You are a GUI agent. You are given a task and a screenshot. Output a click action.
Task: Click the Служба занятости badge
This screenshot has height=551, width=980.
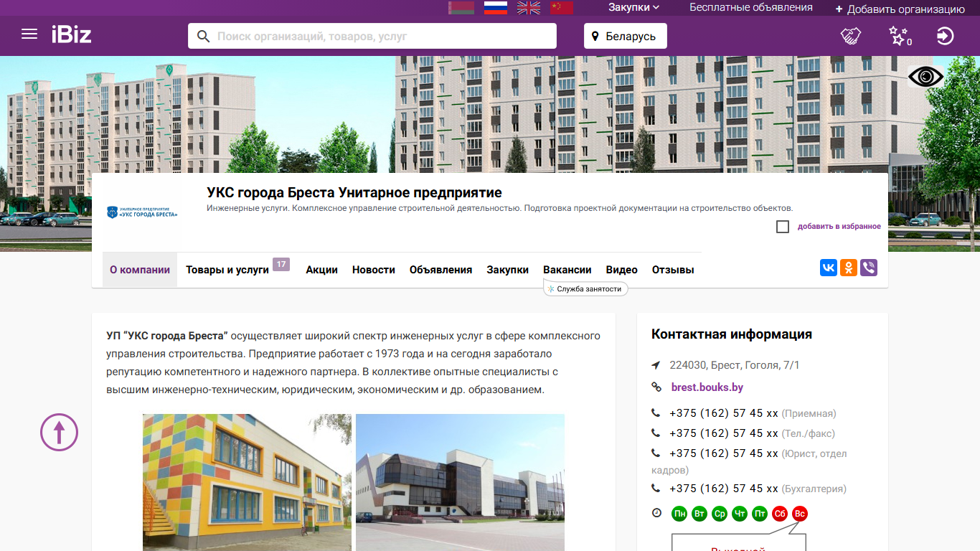[x=586, y=288]
